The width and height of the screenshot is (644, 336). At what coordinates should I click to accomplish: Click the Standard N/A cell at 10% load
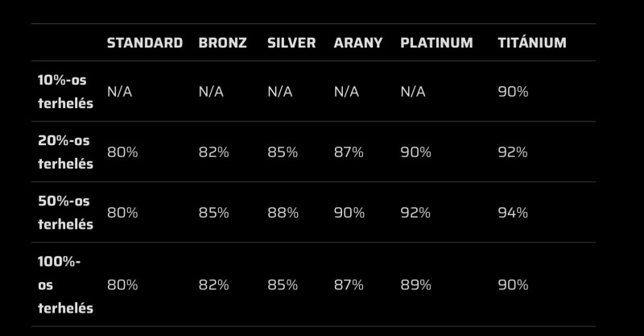[119, 92]
